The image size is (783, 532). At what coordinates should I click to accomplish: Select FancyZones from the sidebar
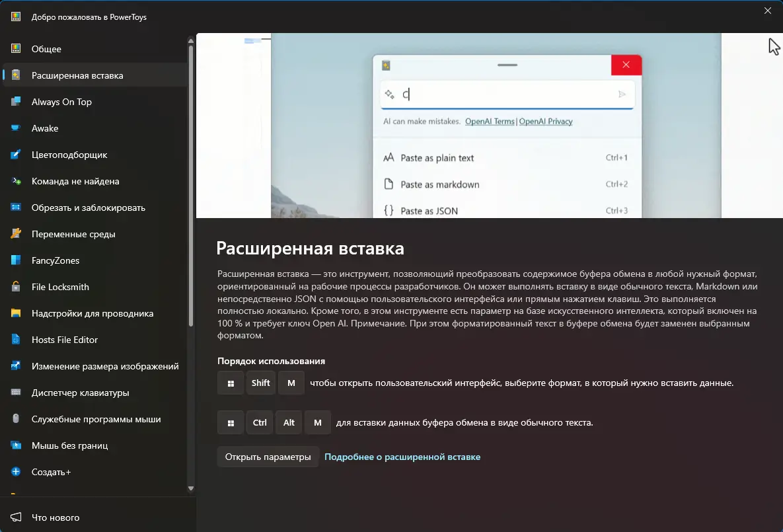coord(95,260)
